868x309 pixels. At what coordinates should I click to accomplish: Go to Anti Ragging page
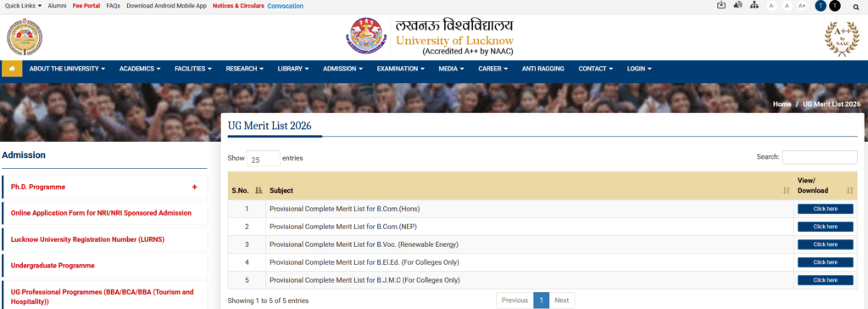[543, 69]
